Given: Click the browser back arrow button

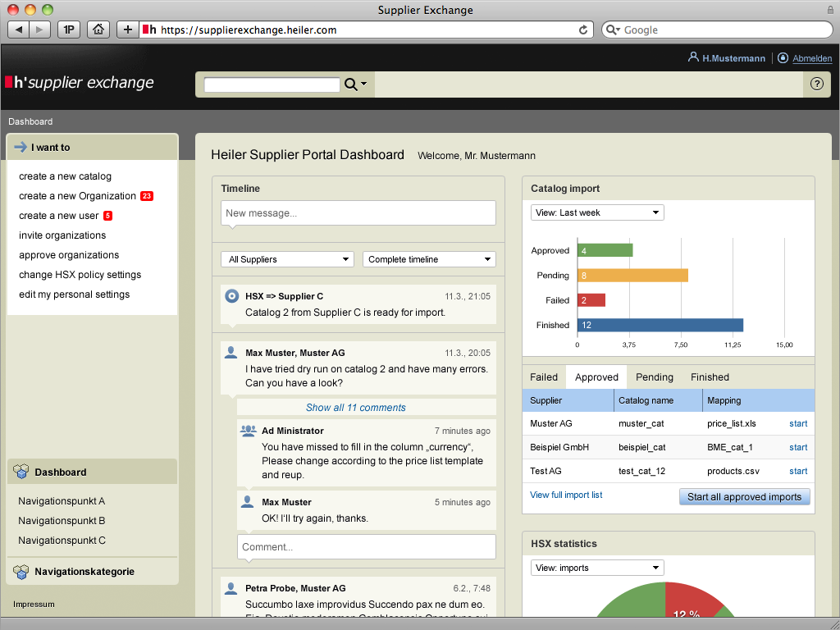Looking at the screenshot, I should (18, 30).
